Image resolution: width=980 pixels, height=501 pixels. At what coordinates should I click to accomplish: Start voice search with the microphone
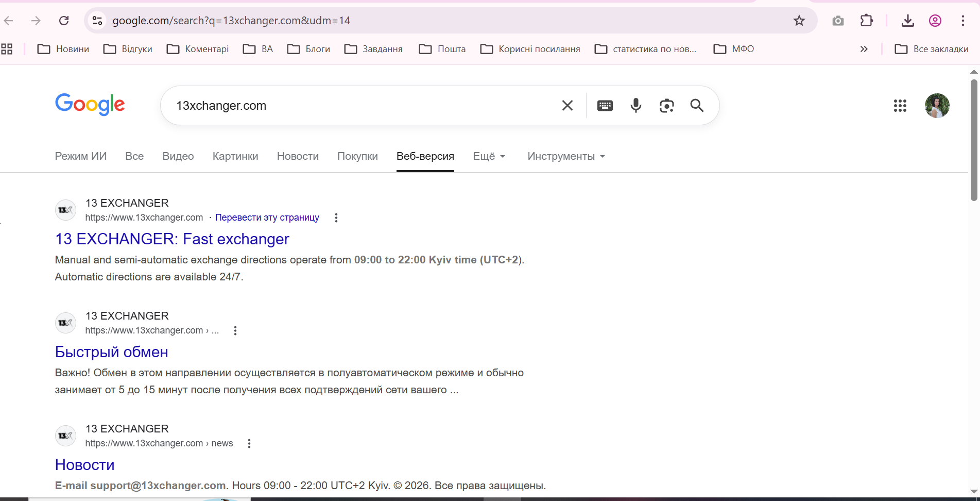point(636,106)
